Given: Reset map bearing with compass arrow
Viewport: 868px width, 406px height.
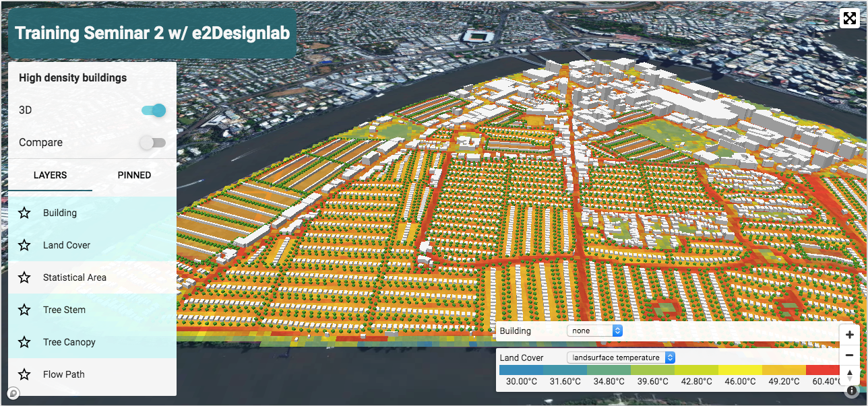Looking at the screenshot, I should [x=850, y=374].
